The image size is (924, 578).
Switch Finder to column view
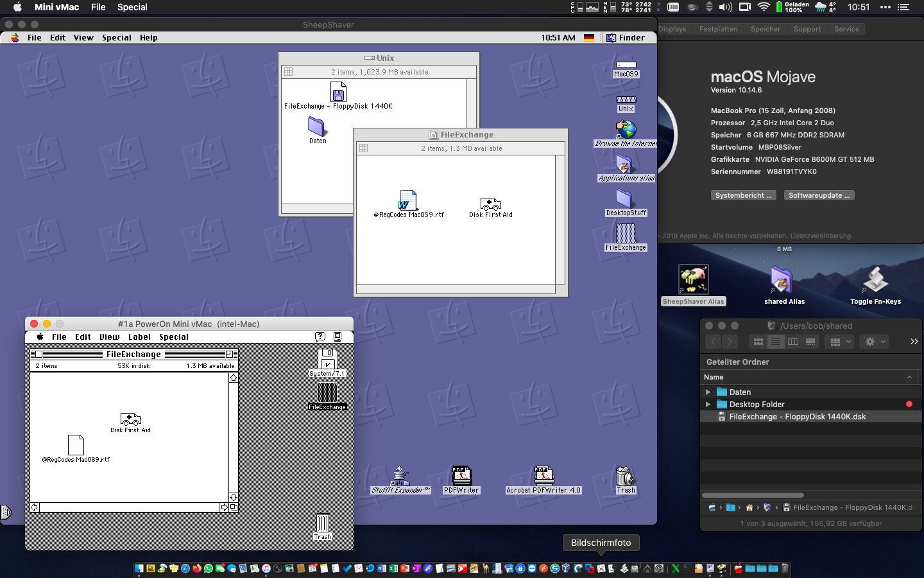793,342
